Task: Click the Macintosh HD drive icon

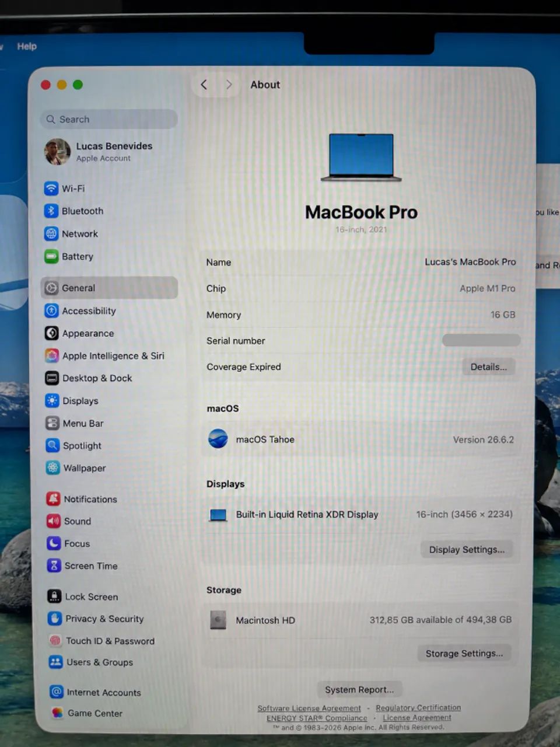Action: tap(218, 620)
